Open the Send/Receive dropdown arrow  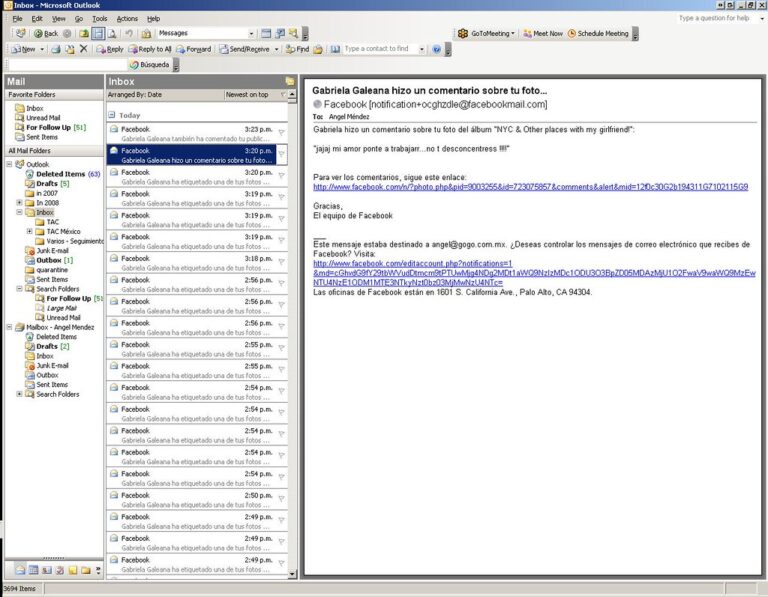(x=276, y=49)
